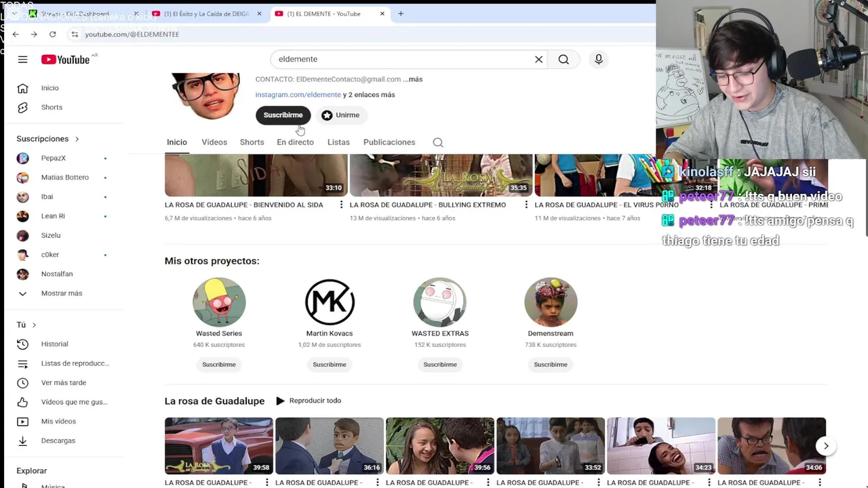Image resolution: width=868 pixels, height=488 pixels.
Task: Select the Shorts channel tab
Action: 252,142
